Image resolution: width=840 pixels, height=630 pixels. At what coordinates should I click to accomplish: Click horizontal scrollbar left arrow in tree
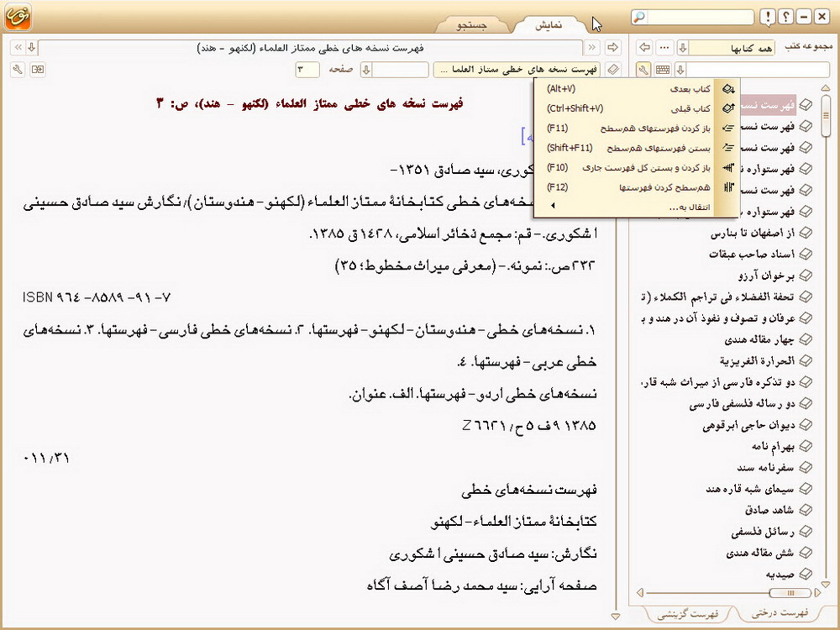click(639, 592)
